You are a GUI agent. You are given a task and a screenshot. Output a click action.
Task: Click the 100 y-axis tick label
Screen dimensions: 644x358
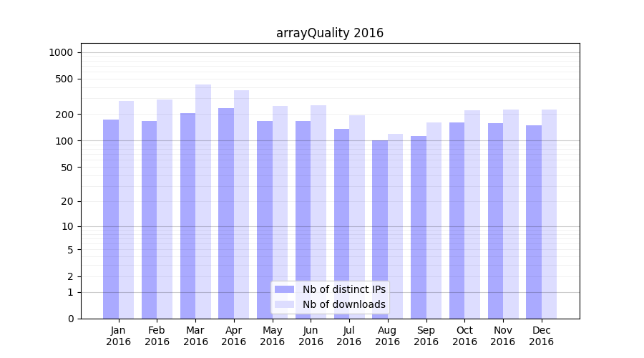64,141
